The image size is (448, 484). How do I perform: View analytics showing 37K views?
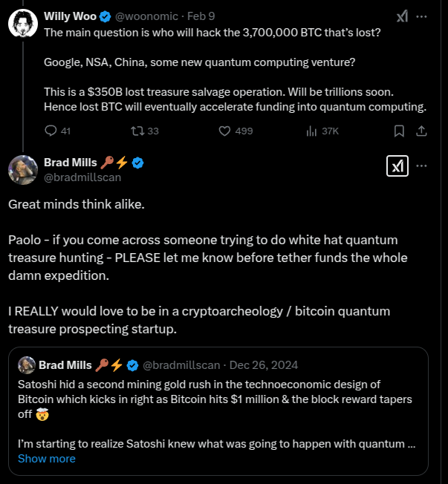click(x=322, y=131)
